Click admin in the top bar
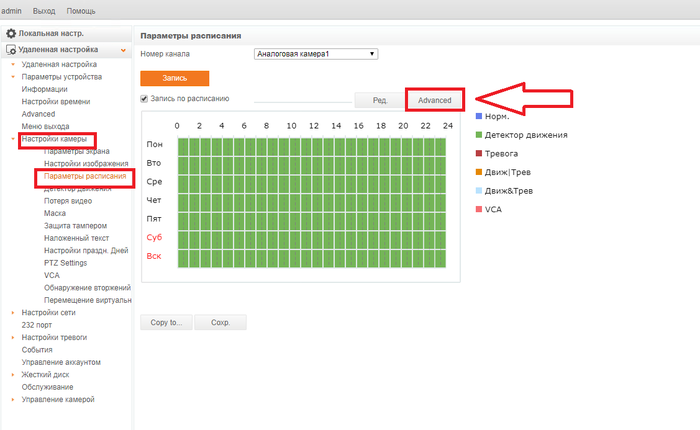This screenshot has height=430, width=700. (11, 11)
